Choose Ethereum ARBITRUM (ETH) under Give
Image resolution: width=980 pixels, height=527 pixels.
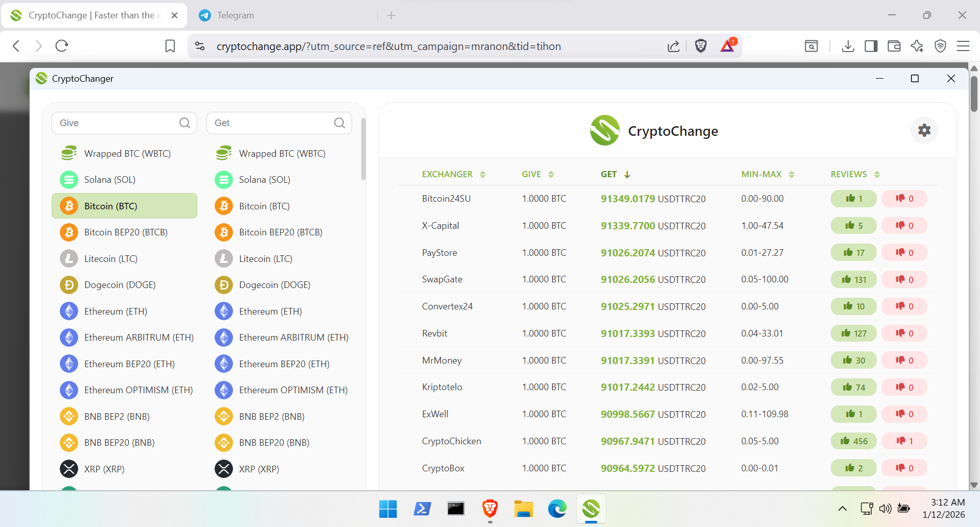(124, 338)
